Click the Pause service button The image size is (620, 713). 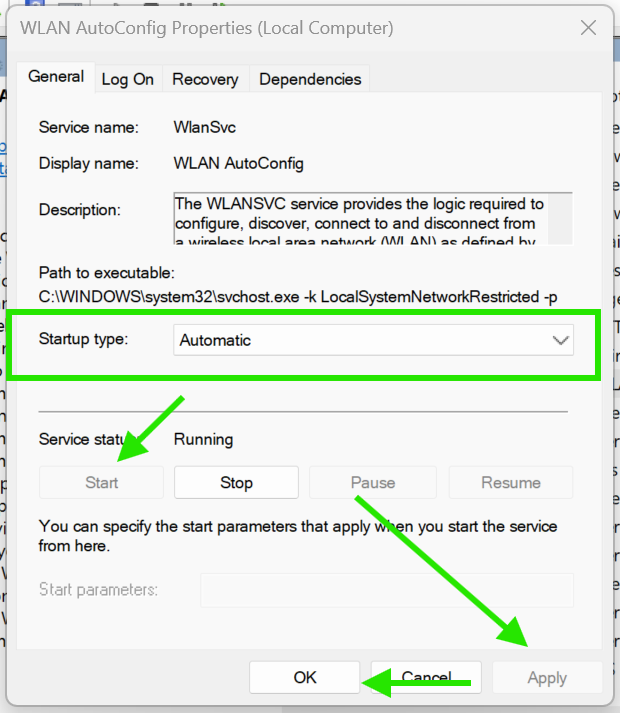tap(373, 482)
